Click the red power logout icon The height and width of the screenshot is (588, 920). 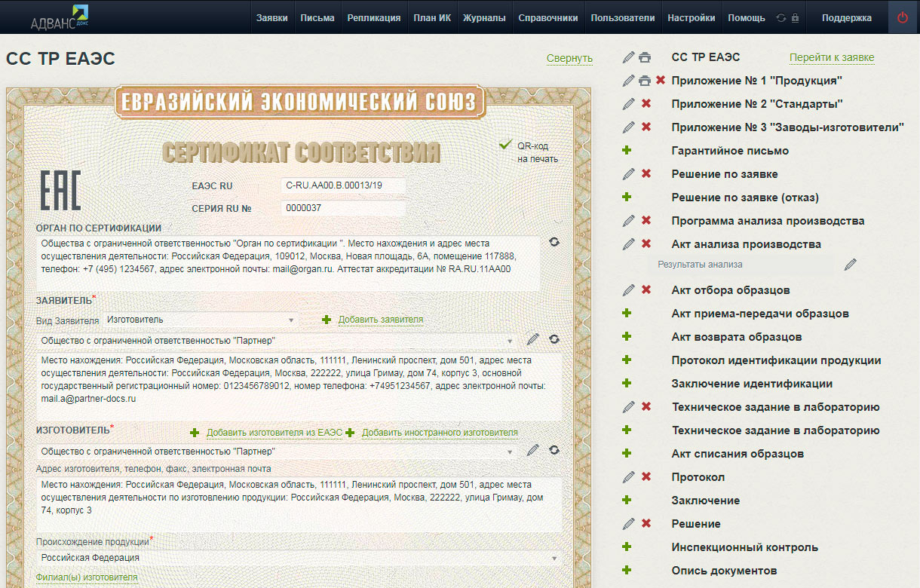click(903, 17)
